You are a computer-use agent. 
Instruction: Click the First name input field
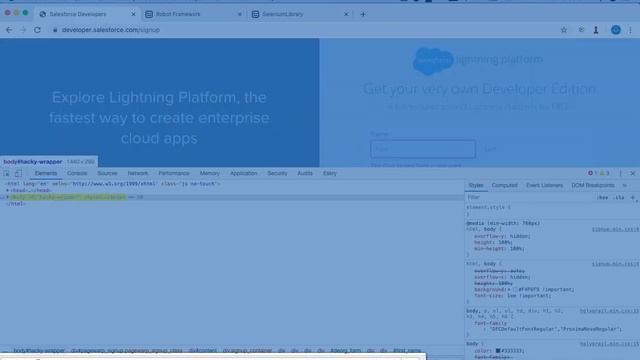423,149
